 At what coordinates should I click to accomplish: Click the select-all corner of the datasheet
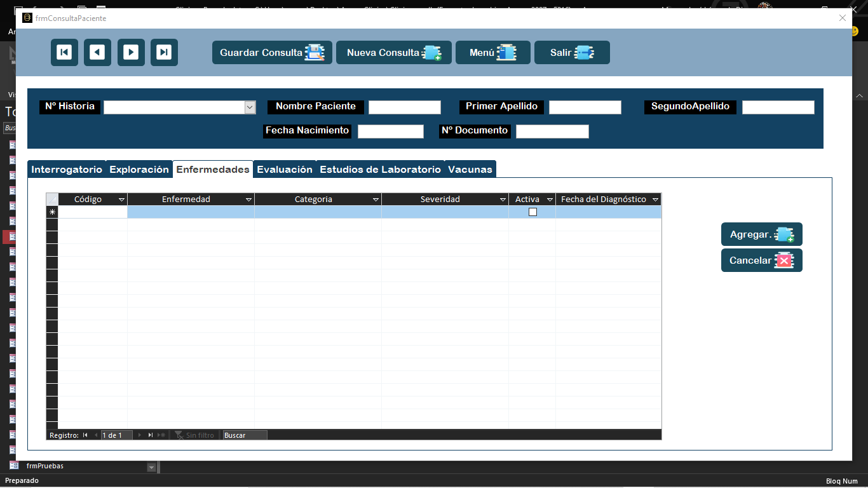coord(52,200)
